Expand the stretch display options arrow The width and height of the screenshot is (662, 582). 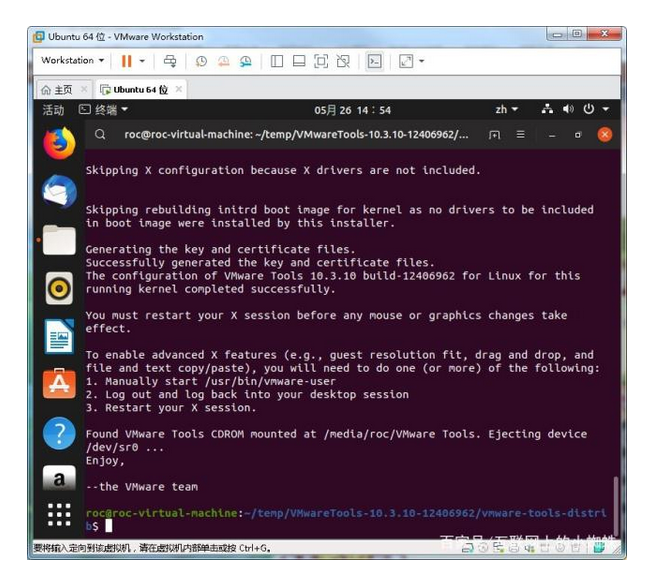(x=422, y=62)
